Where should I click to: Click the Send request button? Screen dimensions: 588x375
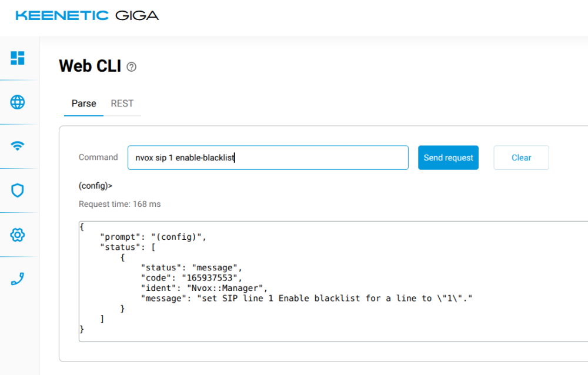click(448, 158)
